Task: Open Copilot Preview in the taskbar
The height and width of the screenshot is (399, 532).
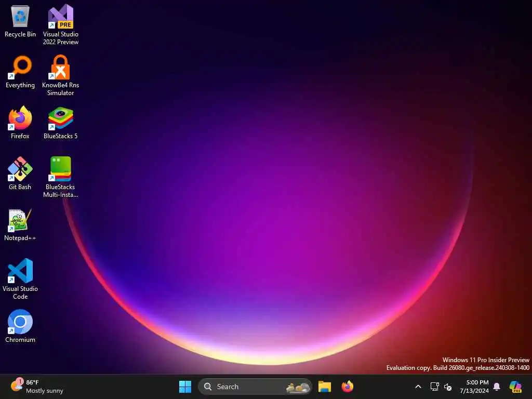Action: tap(515, 387)
